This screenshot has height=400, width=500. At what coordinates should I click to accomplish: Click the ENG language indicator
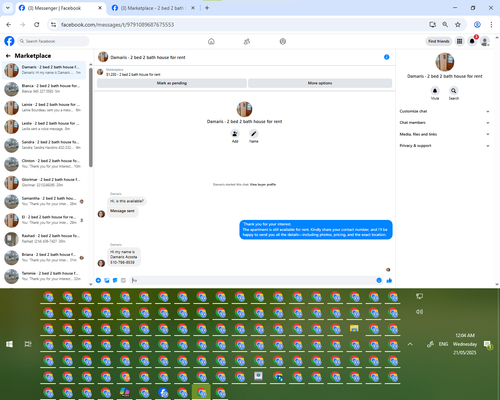[443, 344]
